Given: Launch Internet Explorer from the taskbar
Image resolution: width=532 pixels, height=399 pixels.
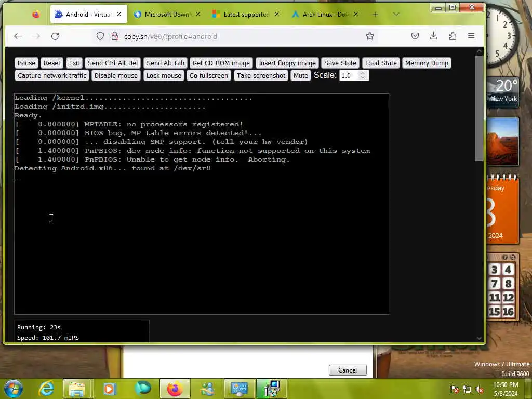Looking at the screenshot, I should coord(46,389).
